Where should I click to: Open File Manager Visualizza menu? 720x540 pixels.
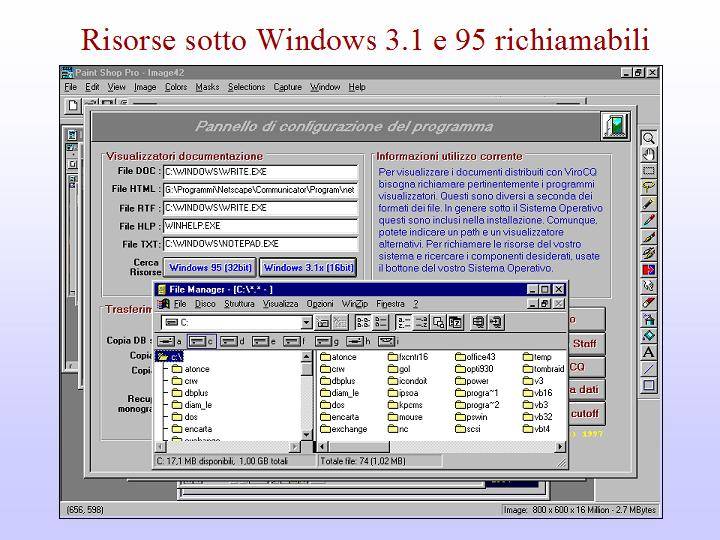click(x=280, y=304)
